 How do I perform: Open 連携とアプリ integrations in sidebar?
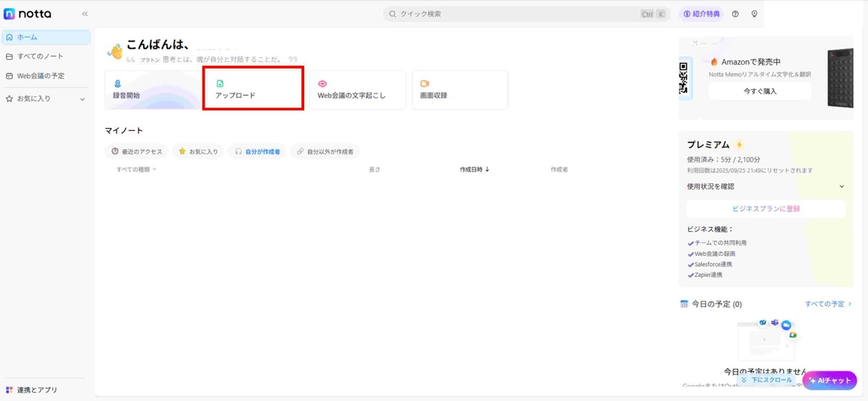pyautogui.click(x=37, y=390)
